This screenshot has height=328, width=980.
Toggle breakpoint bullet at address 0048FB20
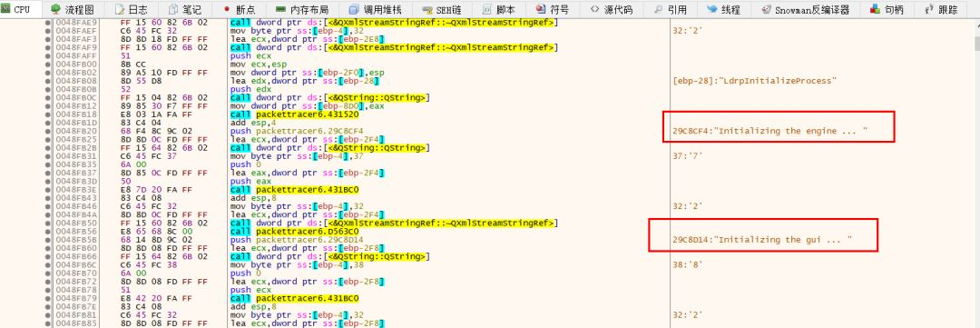pyautogui.click(x=48, y=131)
